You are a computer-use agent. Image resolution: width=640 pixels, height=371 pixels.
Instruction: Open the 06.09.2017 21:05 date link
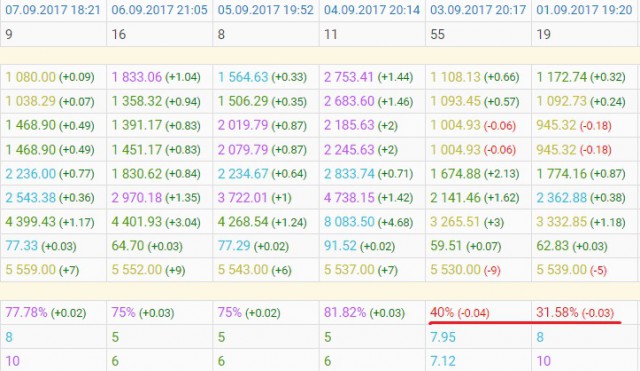click(x=160, y=10)
